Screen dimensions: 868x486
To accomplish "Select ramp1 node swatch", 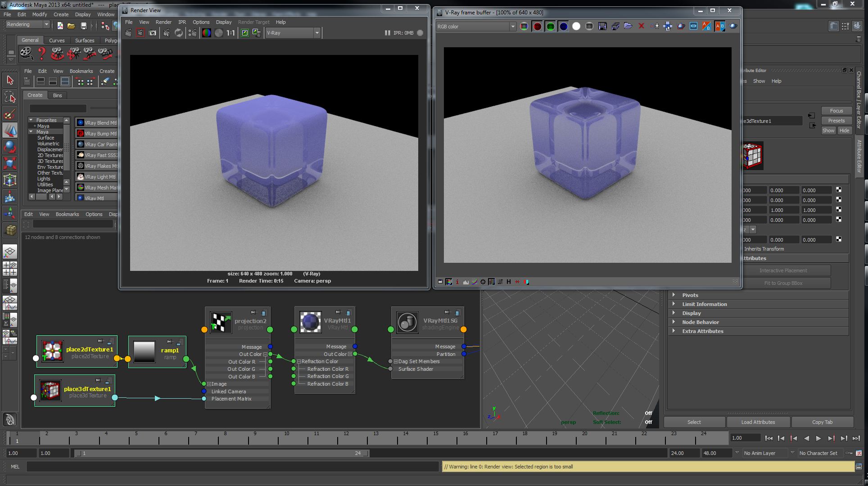I will point(144,351).
